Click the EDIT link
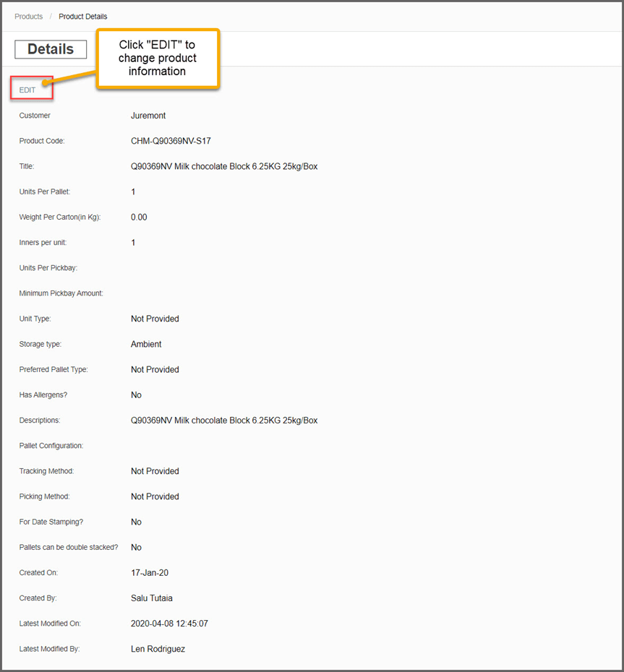This screenshot has height=672, width=624. [27, 90]
